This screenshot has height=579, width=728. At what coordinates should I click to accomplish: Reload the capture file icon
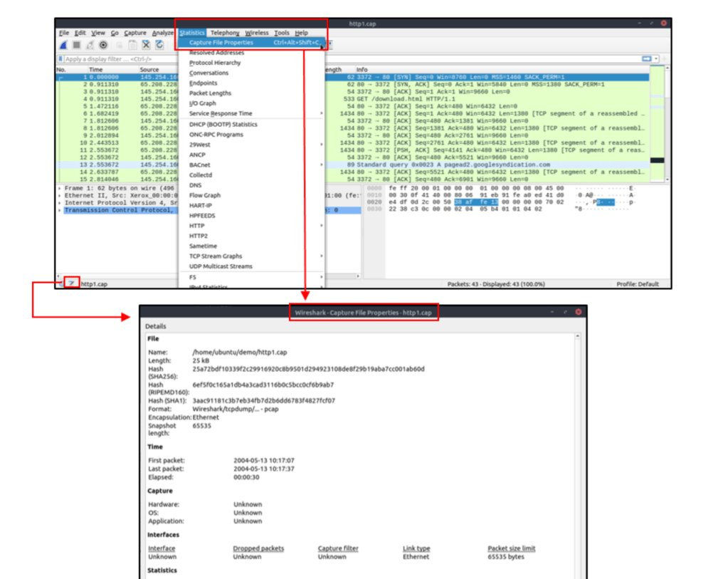(x=159, y=44)
